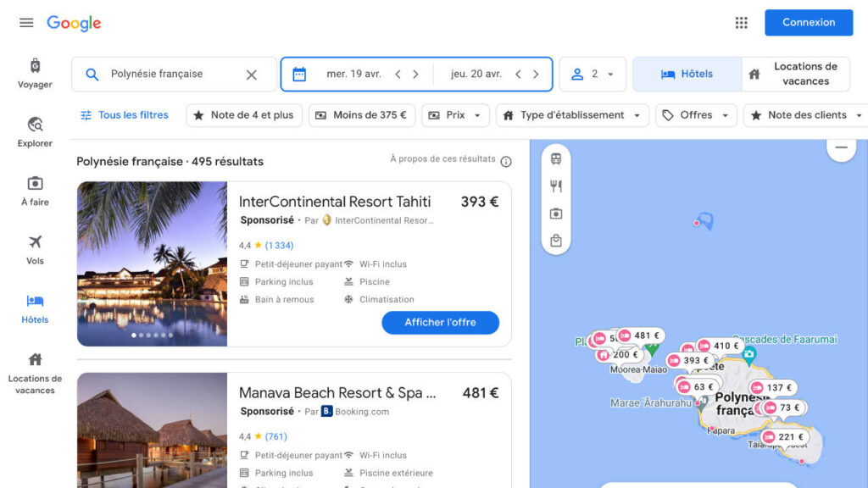Expand the Prix dropdown filter
This screenshot has height=488, width=868.
pos(455,115)
